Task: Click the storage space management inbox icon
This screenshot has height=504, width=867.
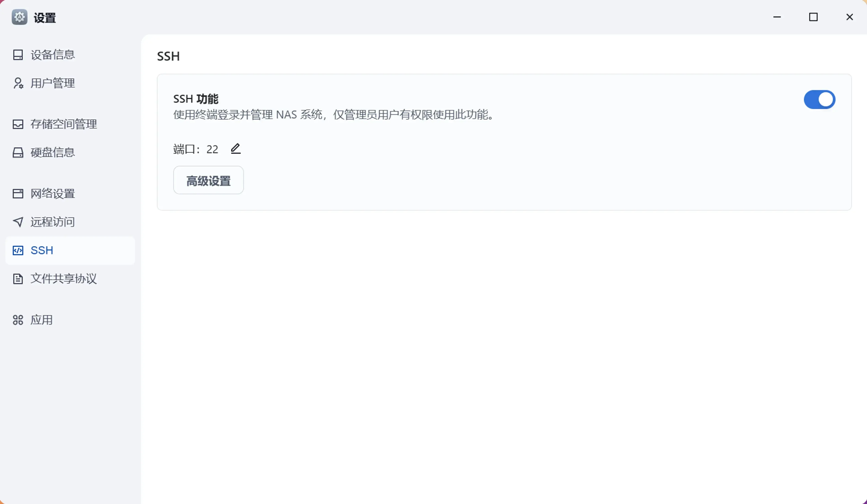Action: (x=18, y=124)
